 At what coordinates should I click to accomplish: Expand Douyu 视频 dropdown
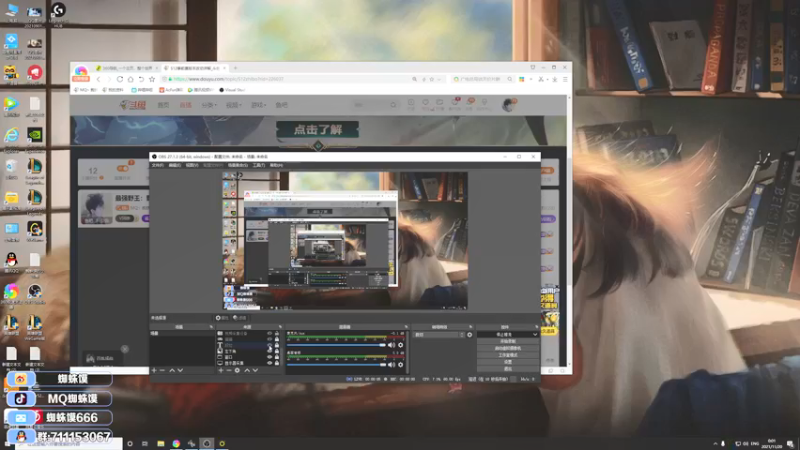coord(234,105)
